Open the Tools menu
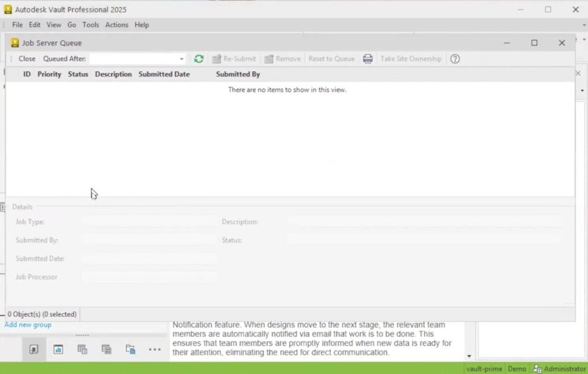Image resolution: width=588 pixels, height=374 pixels. 90,25
